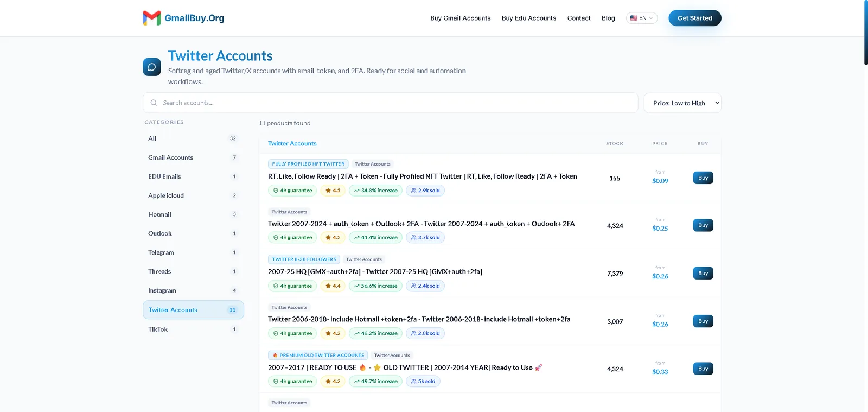Select the All category

[x=193, y=138]
